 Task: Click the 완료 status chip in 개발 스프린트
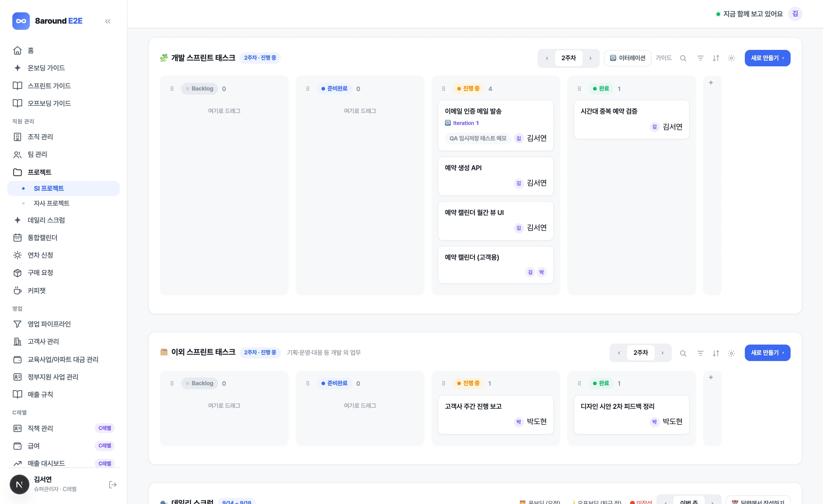coord(601,88)
